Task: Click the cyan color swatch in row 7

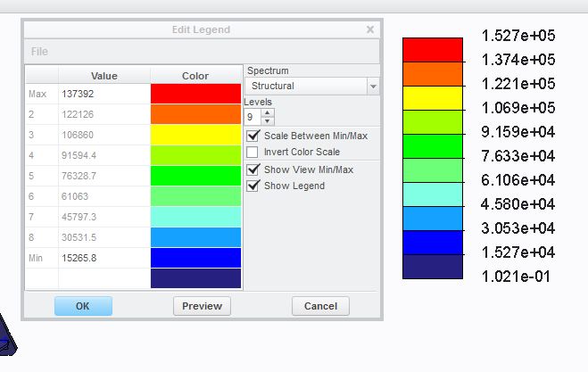Action: click(195, 217)
